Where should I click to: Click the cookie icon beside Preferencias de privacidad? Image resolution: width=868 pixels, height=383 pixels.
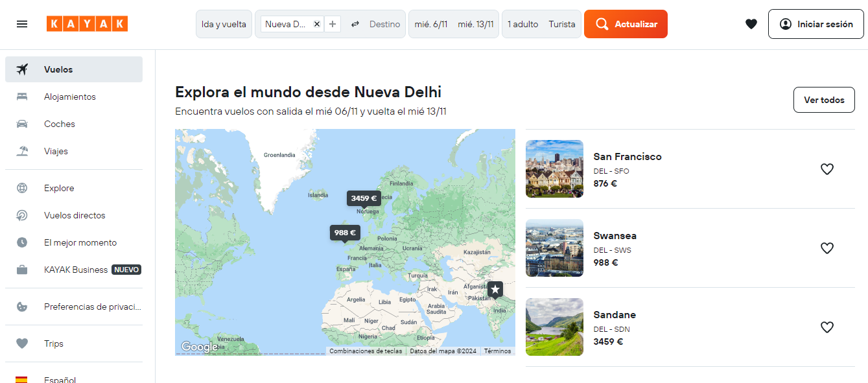[x=22, y=307]
